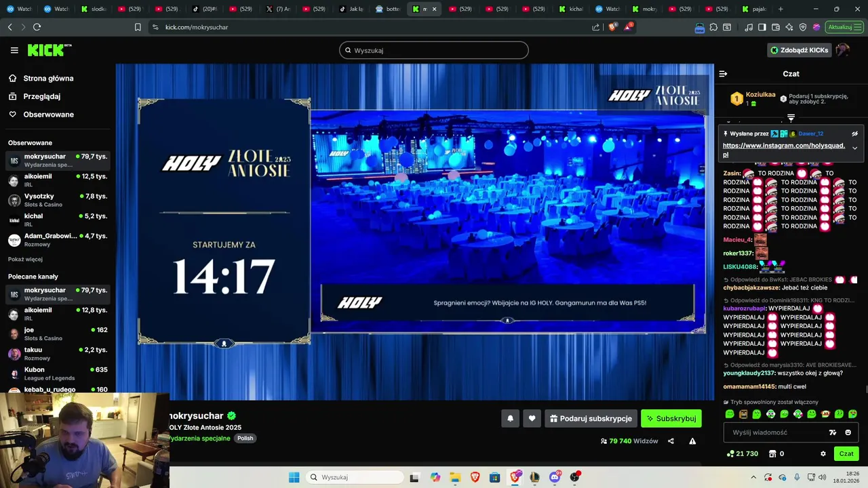Open chat settings gear icon
Image resolution: width=868 pixels, height=488 pixels.
coord(823,454)
